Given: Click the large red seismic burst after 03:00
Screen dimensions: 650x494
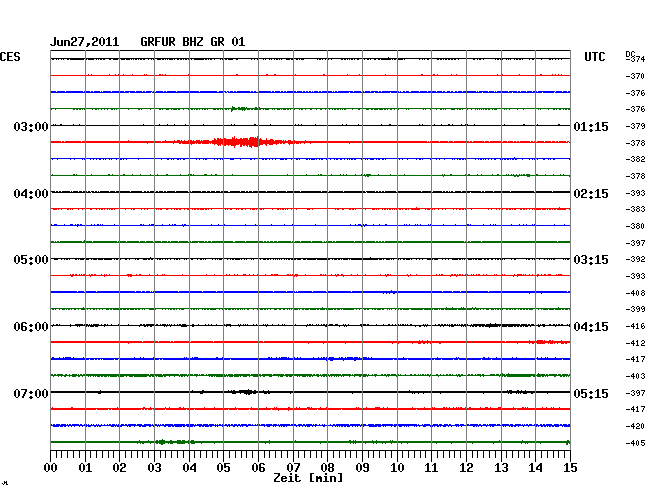Looking at the screenshot, I should click(x=240, y=142).
